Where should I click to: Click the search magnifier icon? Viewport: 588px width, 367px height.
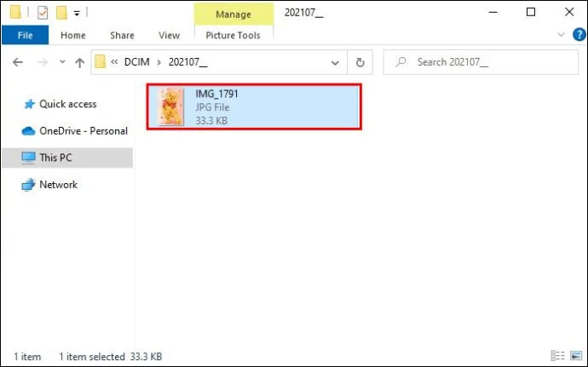pyautogui.click(x=401, y=62)
